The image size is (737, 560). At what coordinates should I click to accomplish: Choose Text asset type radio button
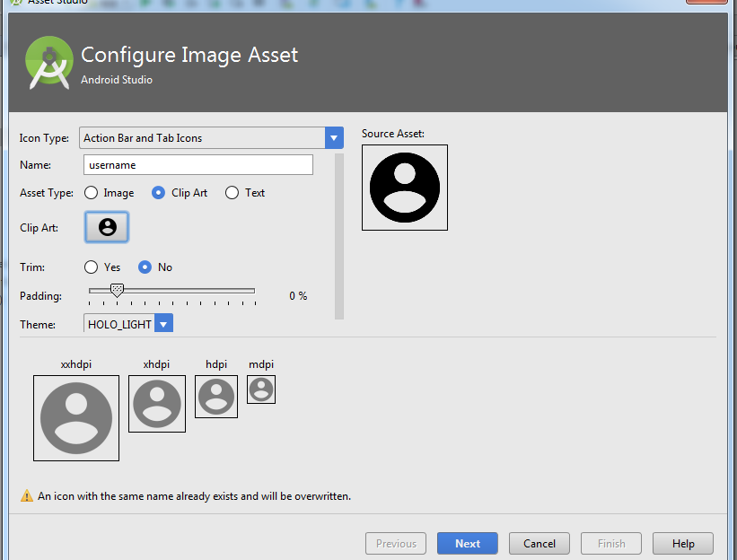pyautogui.click(x=233, y=193)
